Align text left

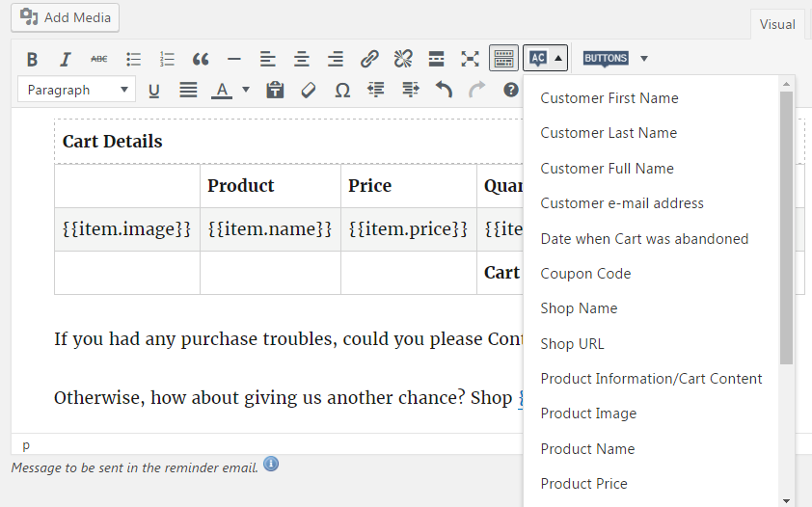point(268,59)
